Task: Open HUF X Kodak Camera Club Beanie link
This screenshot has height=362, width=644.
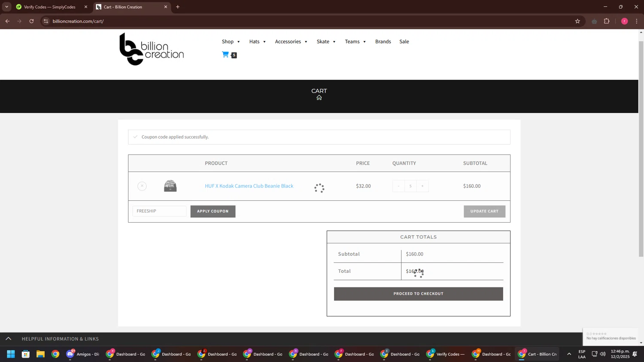Action: (x=249, y=186)
